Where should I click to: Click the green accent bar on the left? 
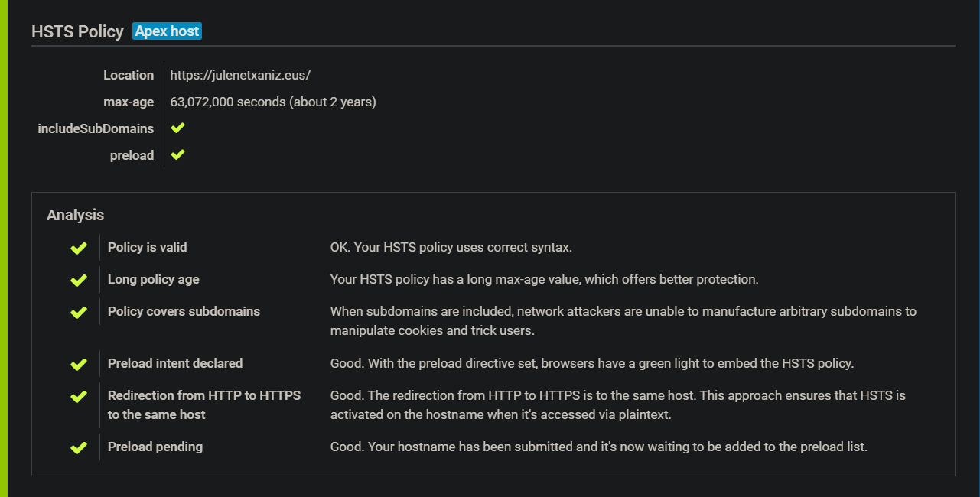(x=3, y=248)
